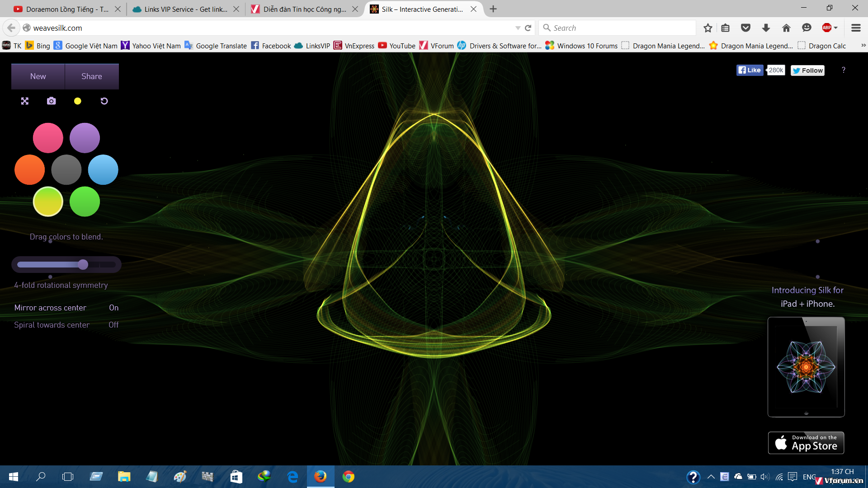
Task: Click the camera snapshot icon
Action: [52, 101]
